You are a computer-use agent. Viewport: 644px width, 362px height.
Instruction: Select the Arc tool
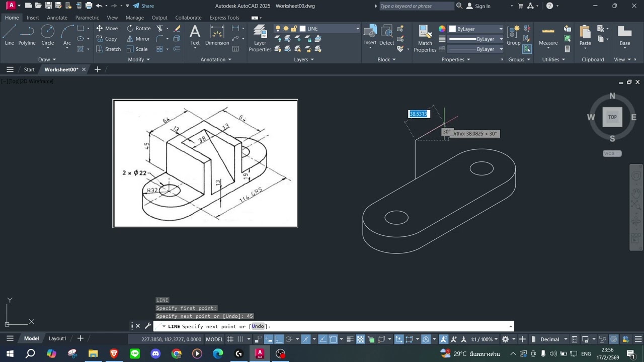click(x=67, y=35)
